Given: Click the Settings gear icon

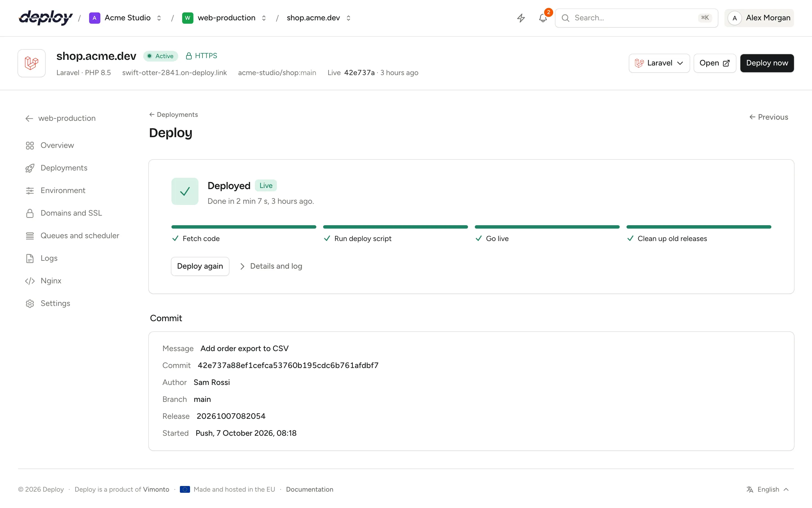Looking at the screenshot, I should point(30,303).
